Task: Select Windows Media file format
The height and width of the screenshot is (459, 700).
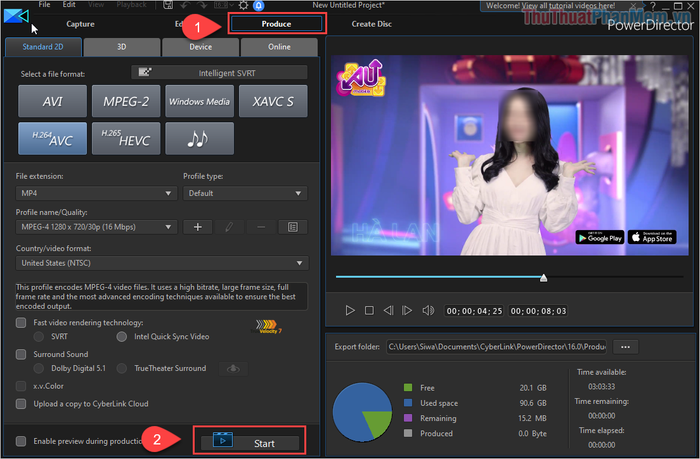Action: pos(199,101)
